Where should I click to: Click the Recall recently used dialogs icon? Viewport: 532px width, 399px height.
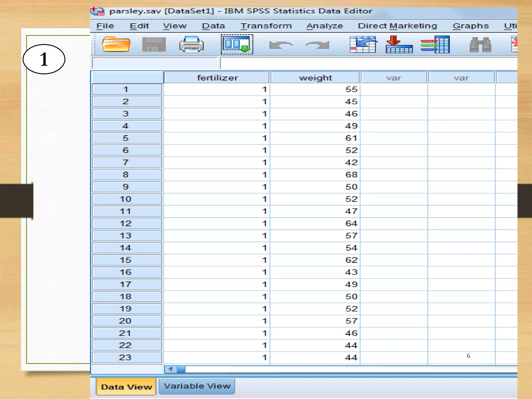[x=237, y=44]
